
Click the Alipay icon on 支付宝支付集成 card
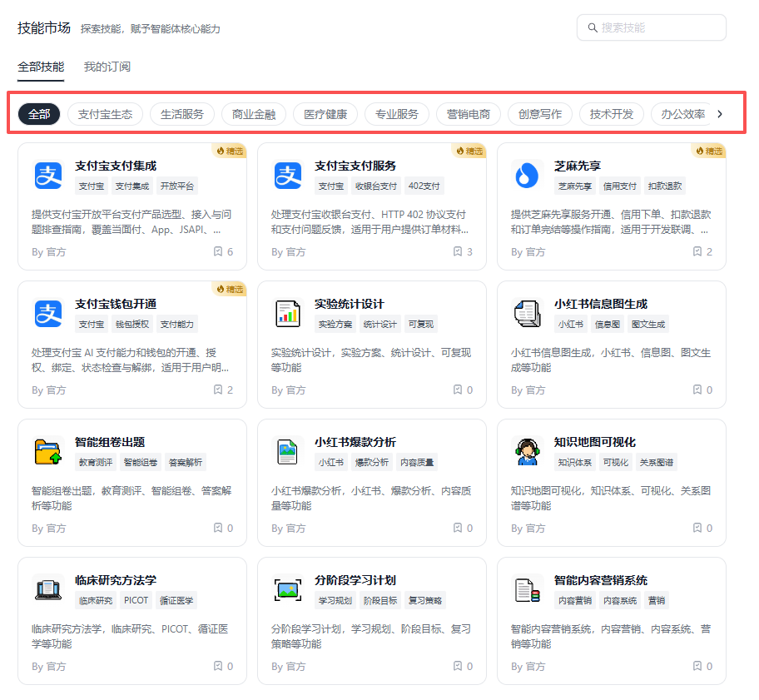pos(48,175)
